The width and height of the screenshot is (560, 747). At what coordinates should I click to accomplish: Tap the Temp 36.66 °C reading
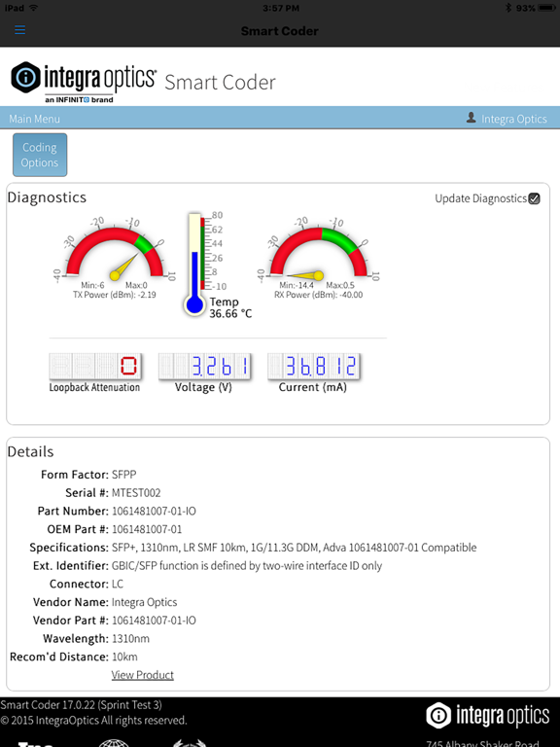pos(230,307)
